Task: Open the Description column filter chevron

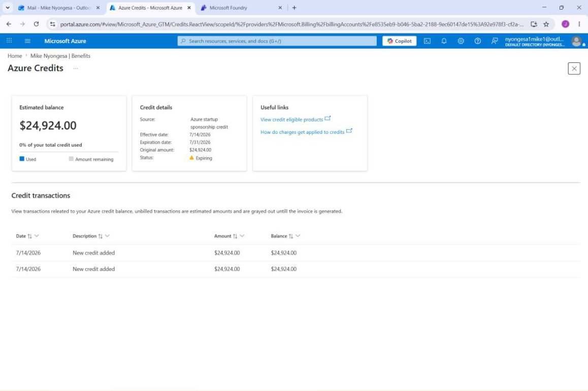Action: [x=107, y=236]
